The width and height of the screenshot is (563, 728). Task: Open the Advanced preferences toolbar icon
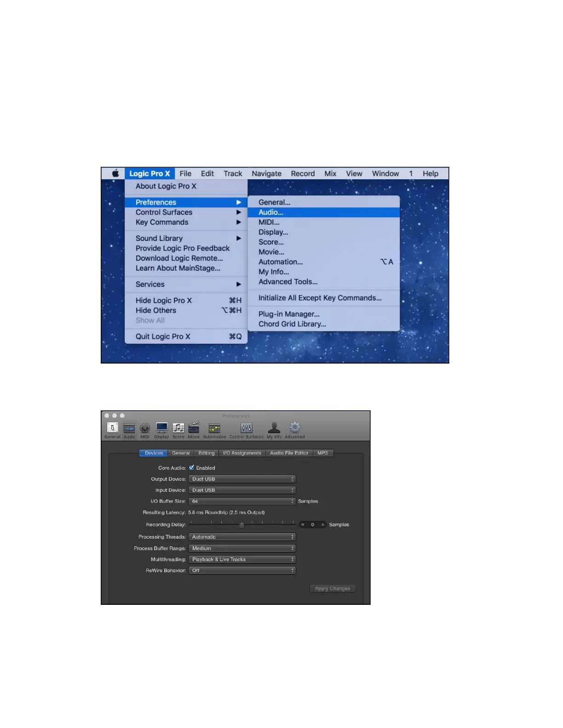[x=295, y=431]
